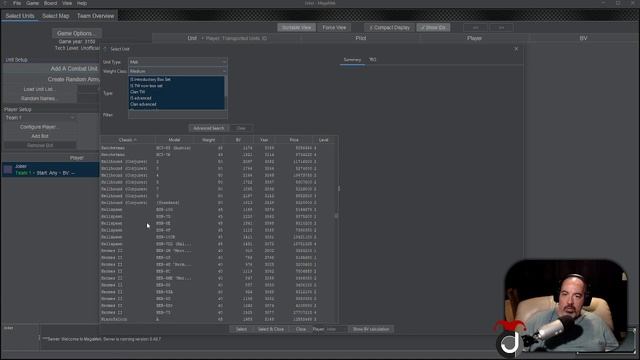This screenshot has height=360, width=640.
Task: Click Show BV calculation button
Action: [x=371, y=329]
